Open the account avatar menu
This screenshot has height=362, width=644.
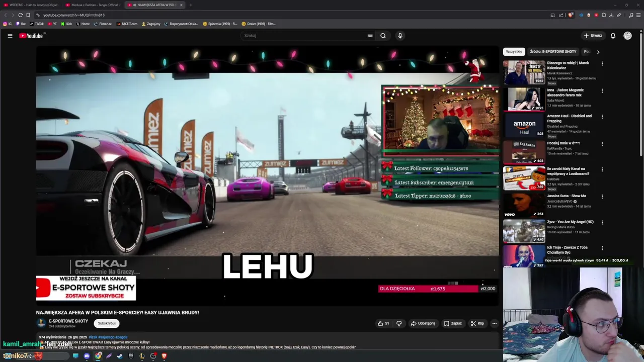[627, 36]
